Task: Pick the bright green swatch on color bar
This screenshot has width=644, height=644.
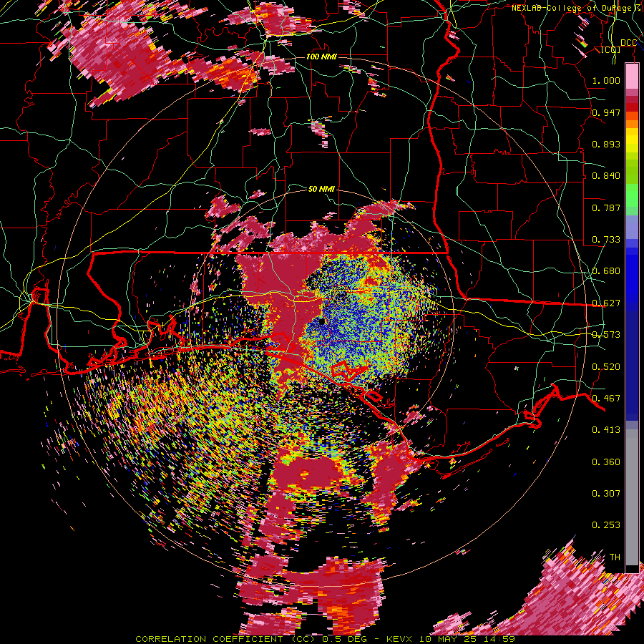Action: [632, 195]
